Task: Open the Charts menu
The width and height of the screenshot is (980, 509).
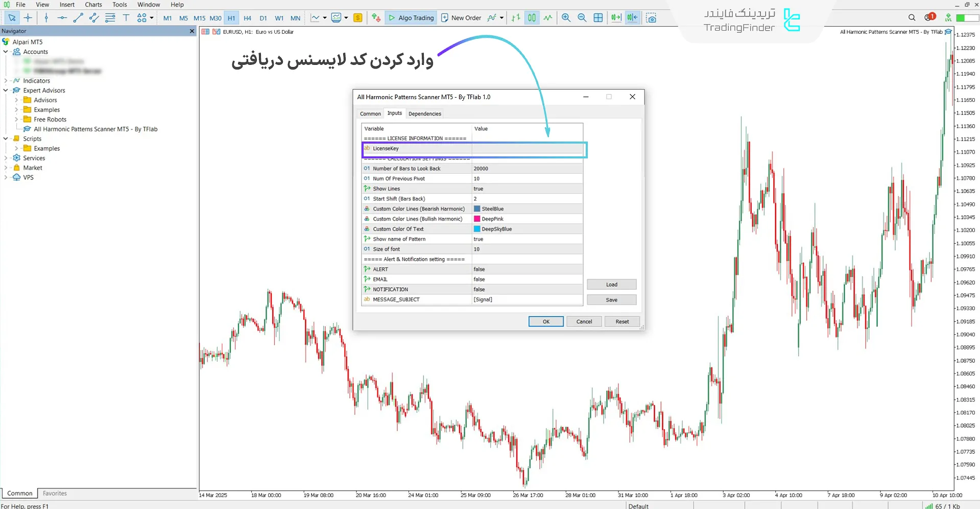Action: pyautogui.click(x=93, y=5)
